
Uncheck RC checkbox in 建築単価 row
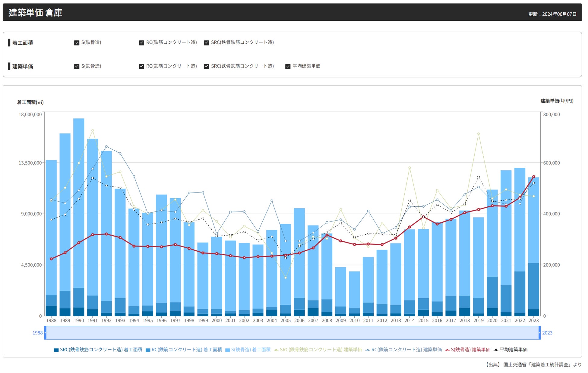141,66
